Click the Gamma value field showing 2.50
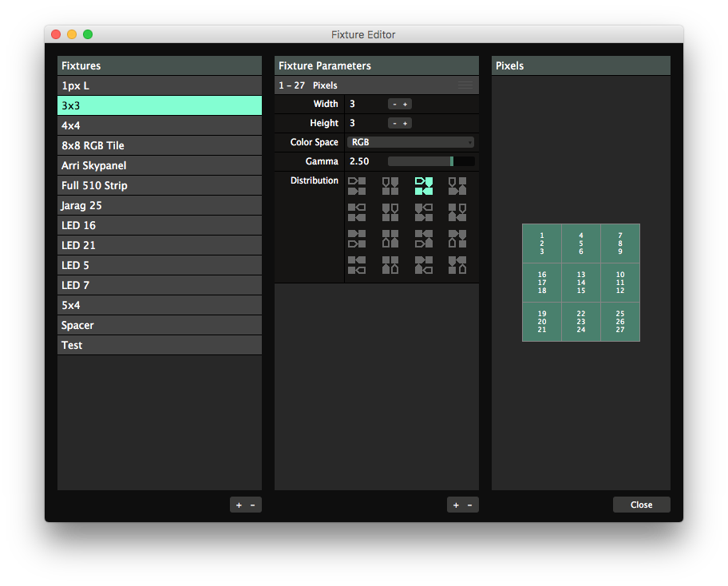The image size is (728, 586). pos(360,161)
